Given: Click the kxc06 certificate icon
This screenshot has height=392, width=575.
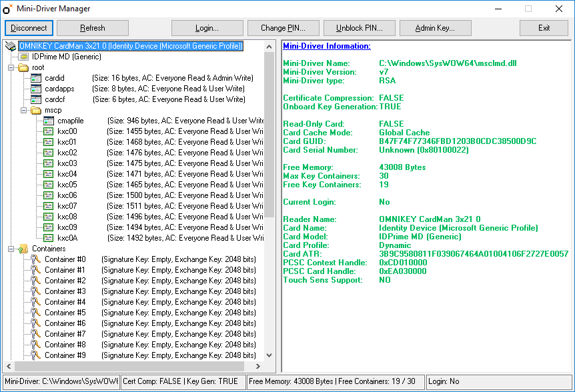Looking at the screenshot, I should click(x=49, y=195).
